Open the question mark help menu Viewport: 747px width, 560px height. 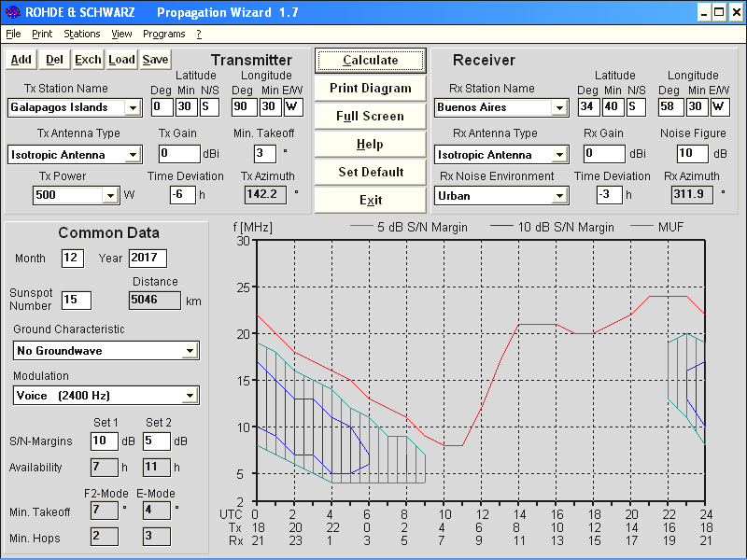[199, 34]
